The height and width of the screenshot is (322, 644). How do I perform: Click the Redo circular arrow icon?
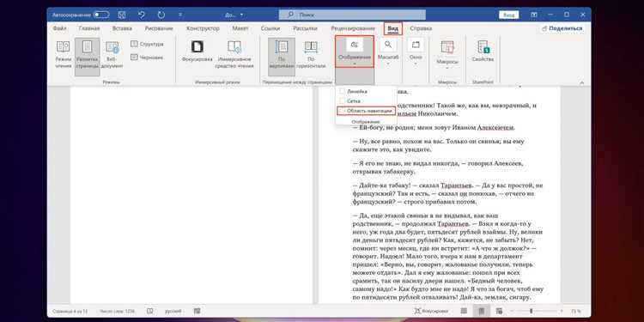161,15
